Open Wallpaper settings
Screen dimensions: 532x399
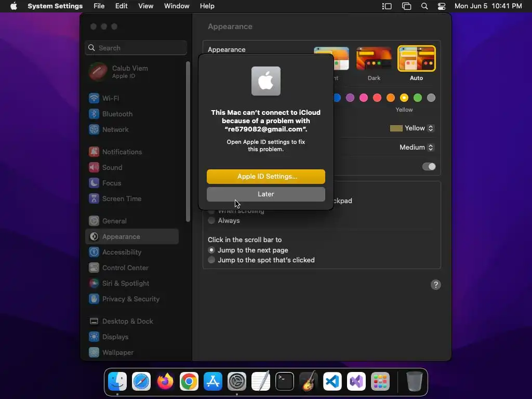pos(132,353)
